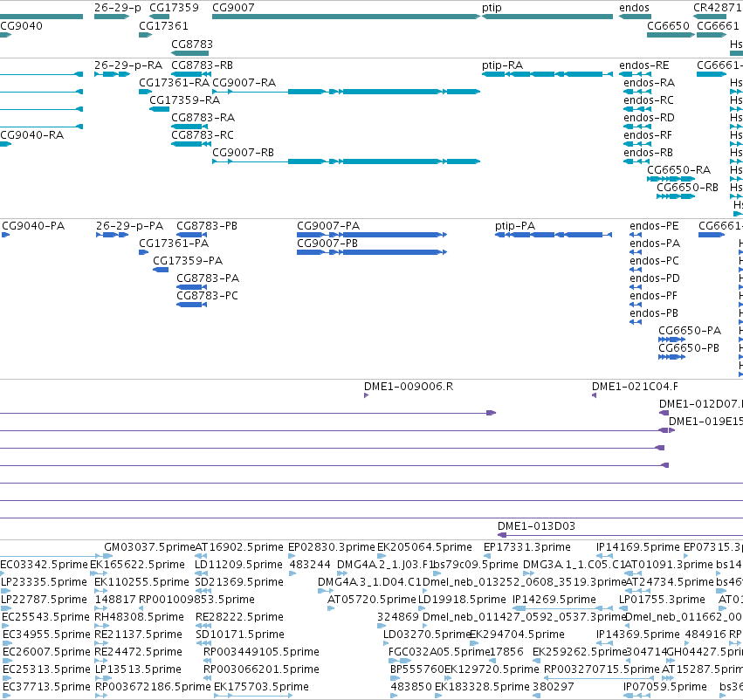Select the endos-RD transcript label

point(650,118)
